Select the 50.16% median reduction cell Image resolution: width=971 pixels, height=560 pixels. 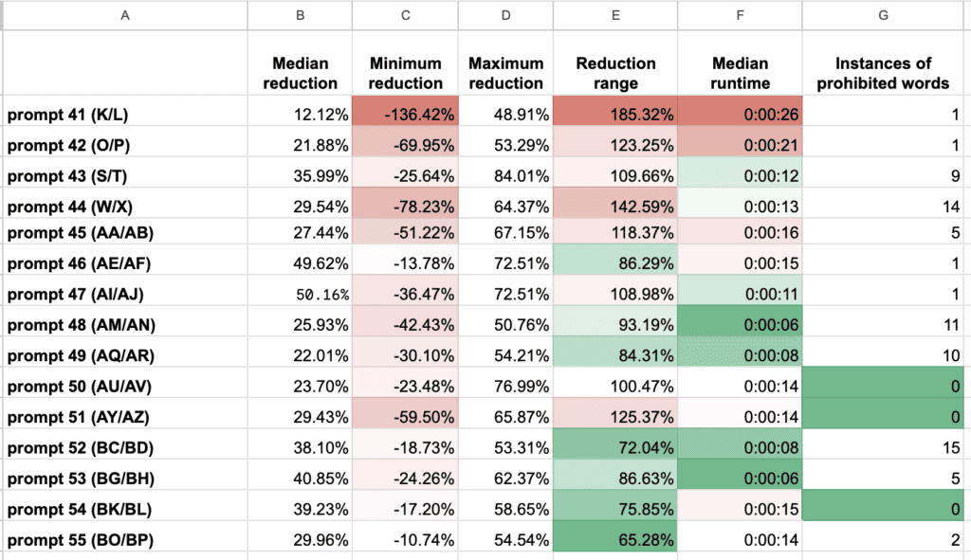coord(300,295)
